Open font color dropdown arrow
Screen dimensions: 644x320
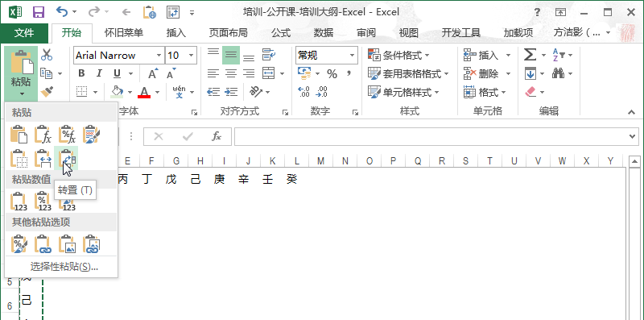tap(157, 92)
